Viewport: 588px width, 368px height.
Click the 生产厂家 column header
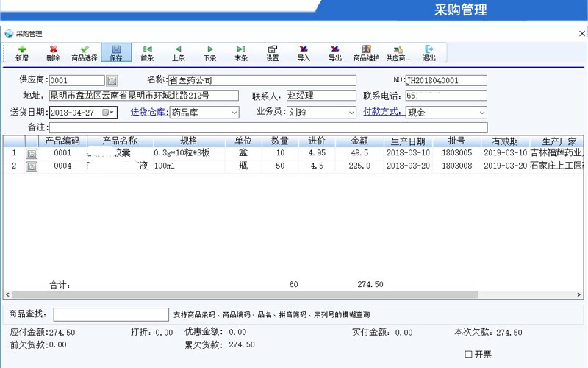556,141
